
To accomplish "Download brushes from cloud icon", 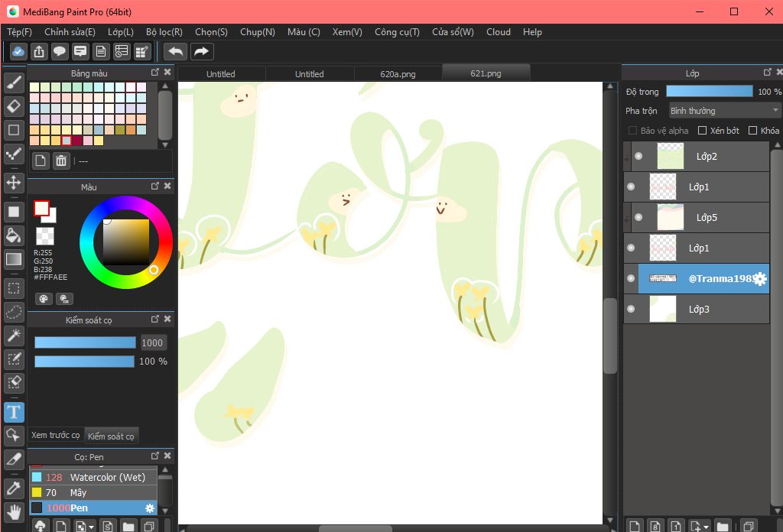I will [41, 526].
